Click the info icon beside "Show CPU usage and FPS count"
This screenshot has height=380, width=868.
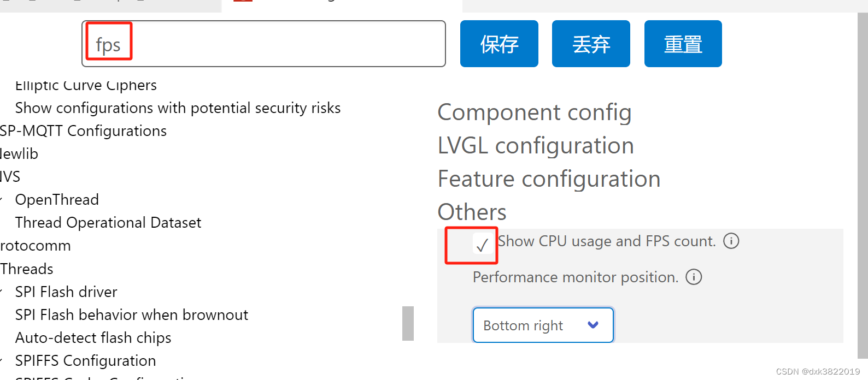click(x=731, y=240)
